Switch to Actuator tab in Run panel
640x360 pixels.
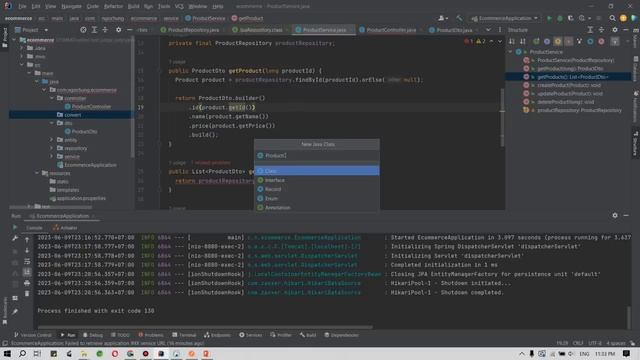(65, 228)
